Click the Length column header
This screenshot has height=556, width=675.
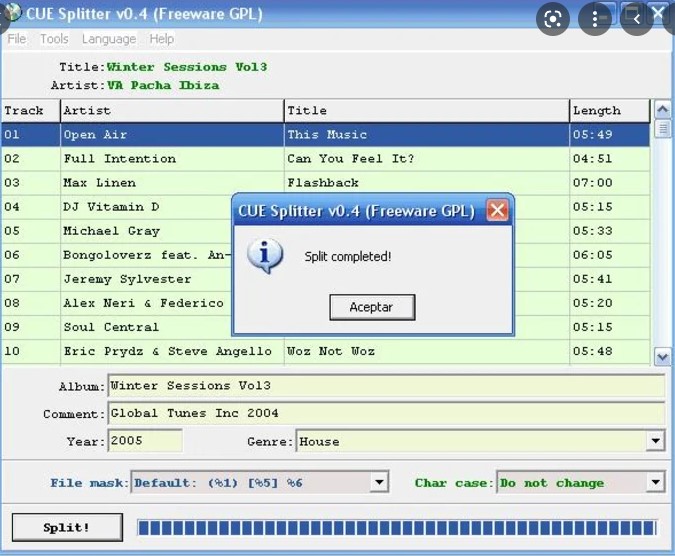(x=610, y=111)
